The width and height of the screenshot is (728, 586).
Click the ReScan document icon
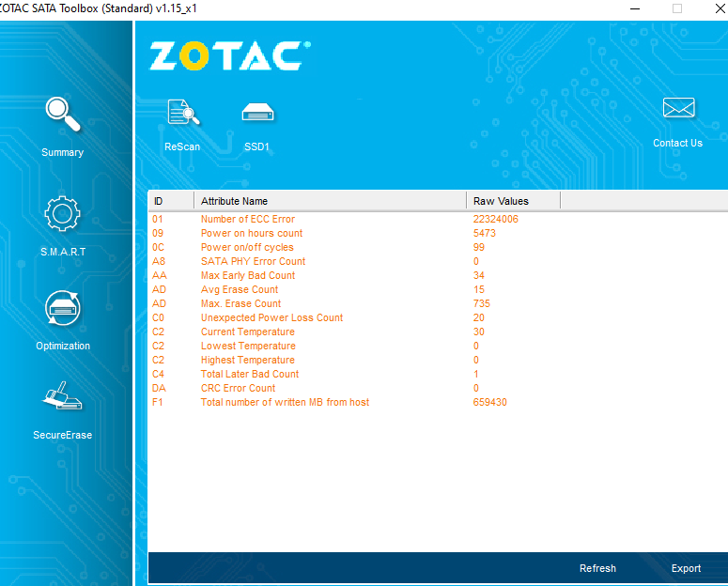pyautogui.click(x=183, y=112)
